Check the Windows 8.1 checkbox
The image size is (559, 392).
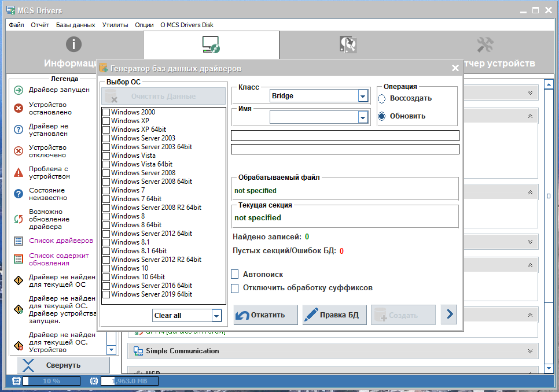[106, 242]
